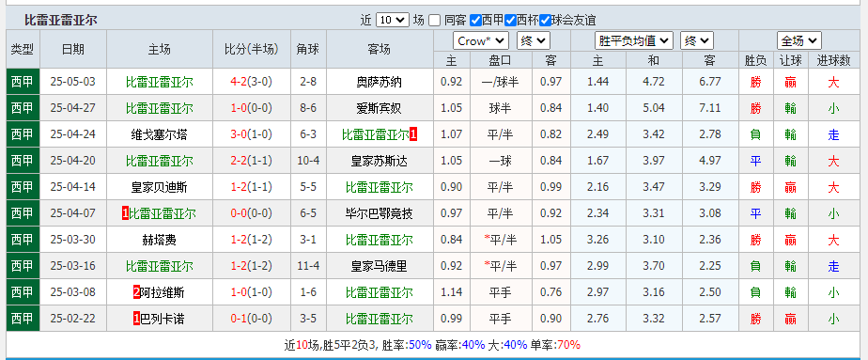Screen dimensions: 868x360
Task: Open the 全场 period dropdown
Action: pos(798,41)
